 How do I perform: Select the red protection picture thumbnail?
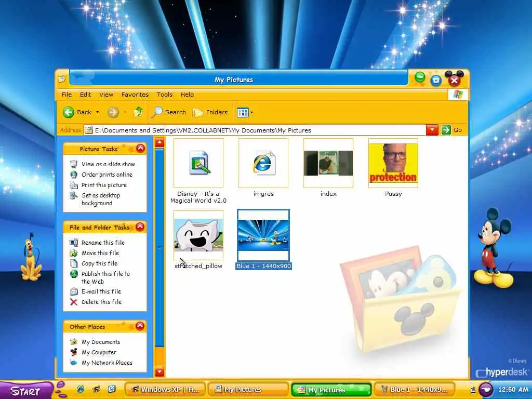(393, 163)
